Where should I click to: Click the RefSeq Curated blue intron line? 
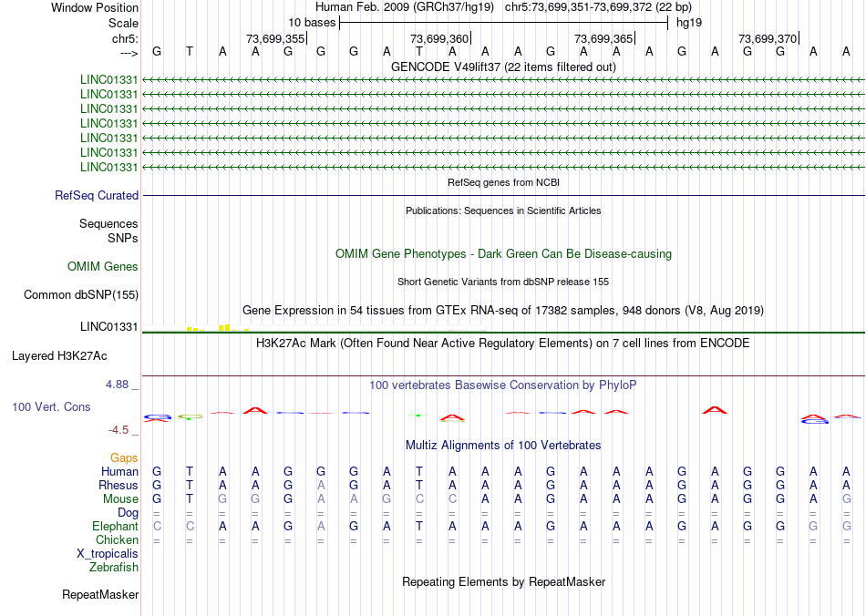click(504, 195)
